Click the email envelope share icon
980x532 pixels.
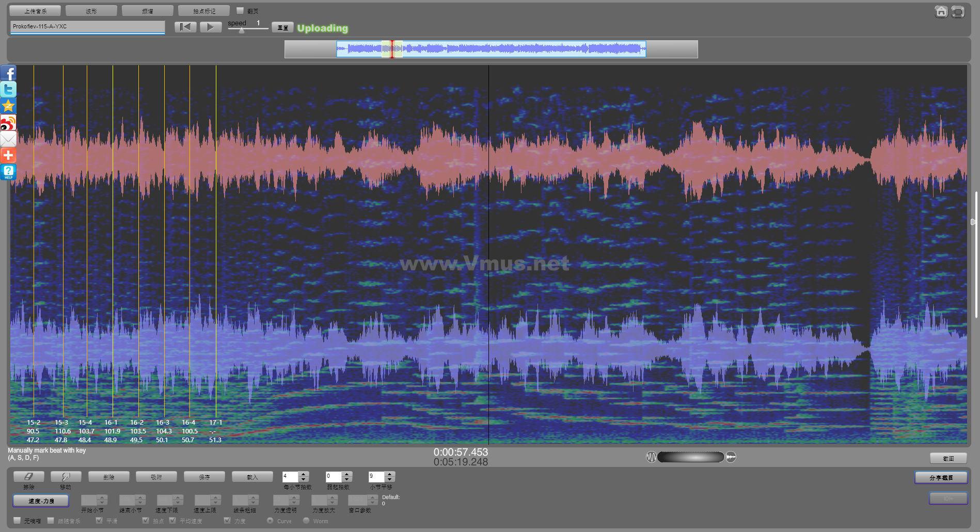coord(8,139)
